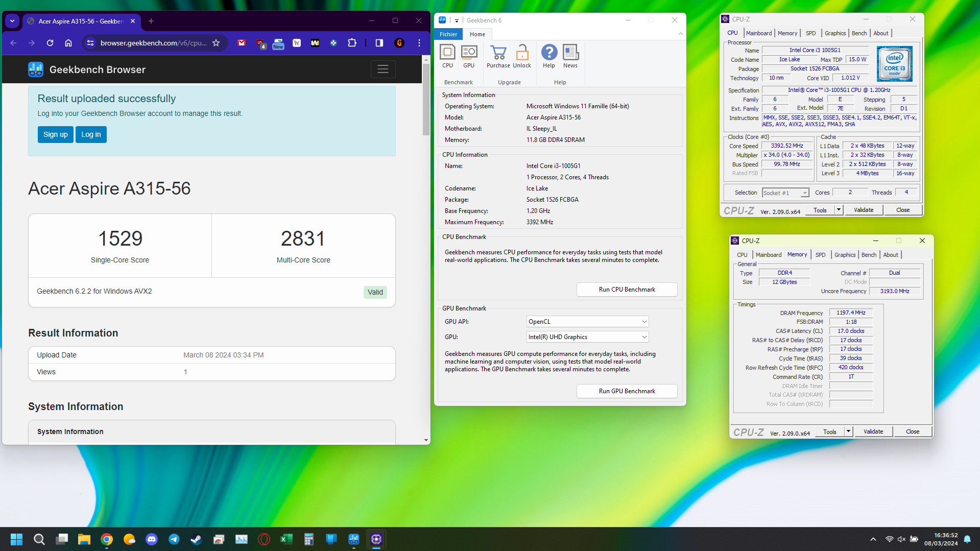Screen dimensions: 980x551
Task: Open Telegram from the taskbar
Action: pos(174,539)
